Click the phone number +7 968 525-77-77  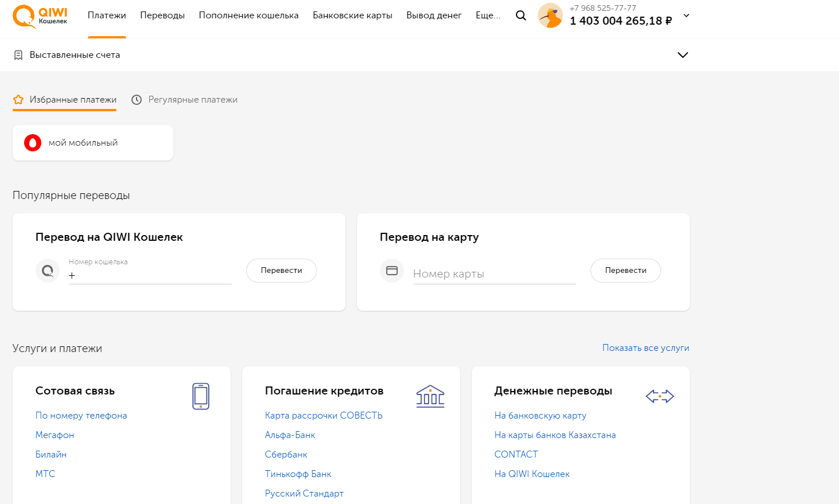[x=603, y=8]
